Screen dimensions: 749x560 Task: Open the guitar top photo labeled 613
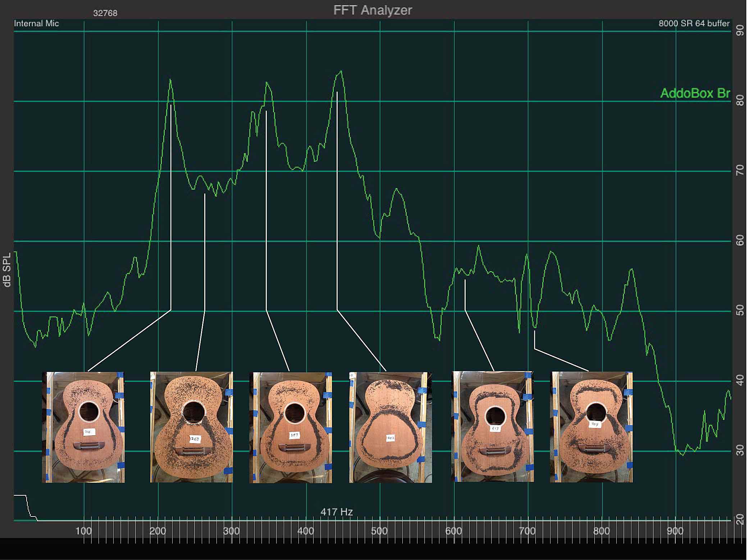click(493, 427)
